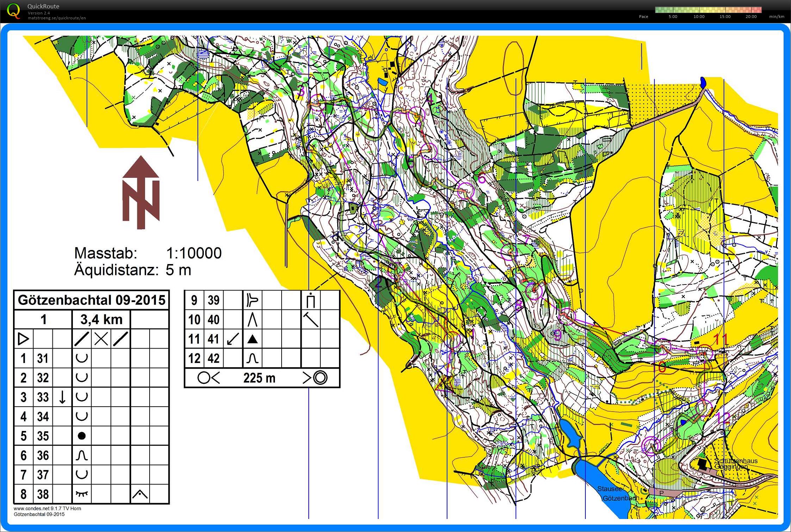Click the brown north arrow symbol
Image resolution: width=791 pixels, height=532 pixels.
coord(141,193)
